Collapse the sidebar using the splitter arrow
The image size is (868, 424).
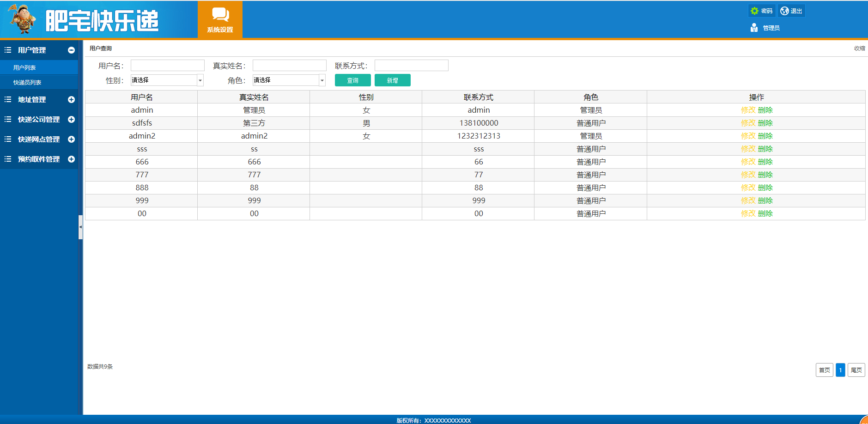(80, 227)
